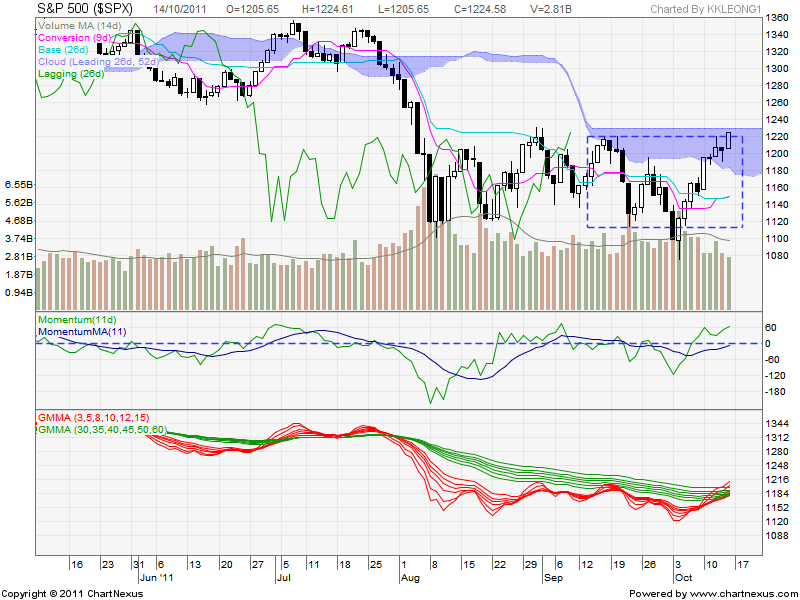
Task: Click the 'MomentumMA(11)' indicator label
Action: [82, 332]
